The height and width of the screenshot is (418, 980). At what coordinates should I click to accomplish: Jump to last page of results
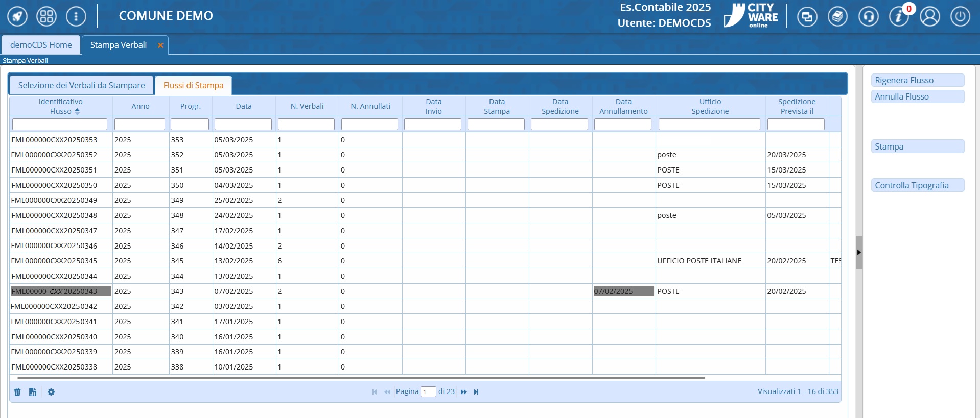(x=476, y=392)
